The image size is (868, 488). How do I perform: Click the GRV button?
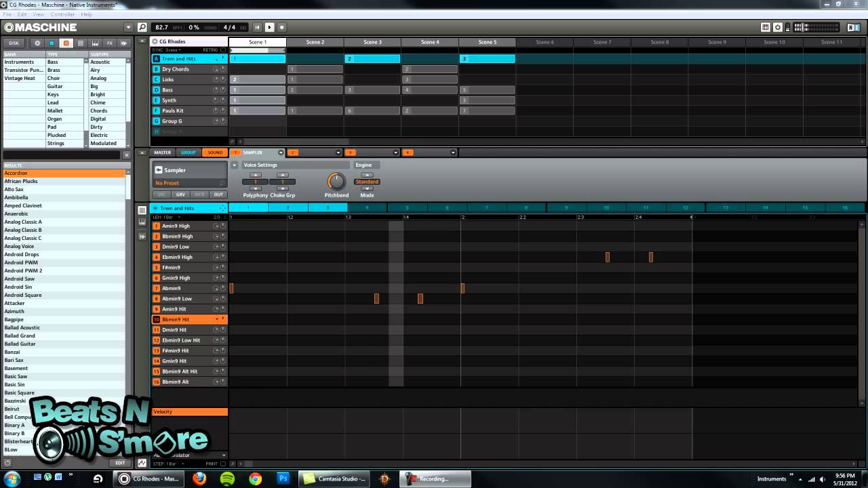click(180, 195)
